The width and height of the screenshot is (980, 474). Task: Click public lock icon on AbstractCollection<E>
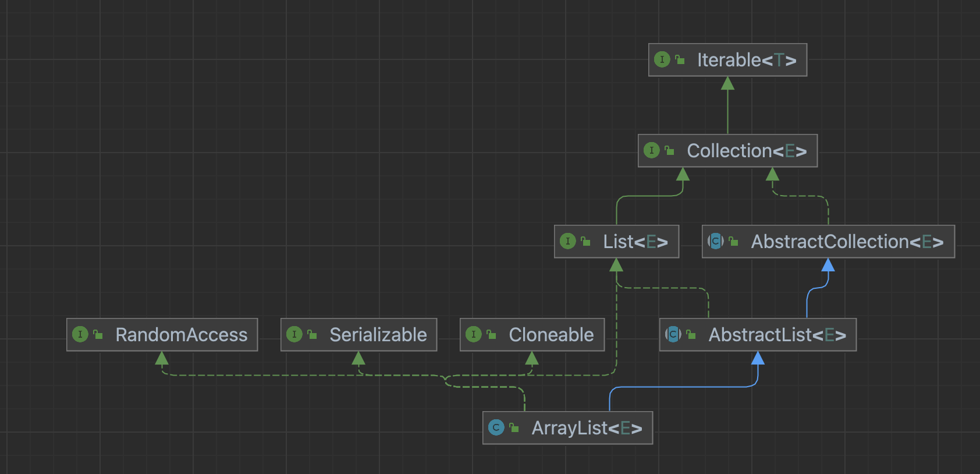[x=733, y=241]
